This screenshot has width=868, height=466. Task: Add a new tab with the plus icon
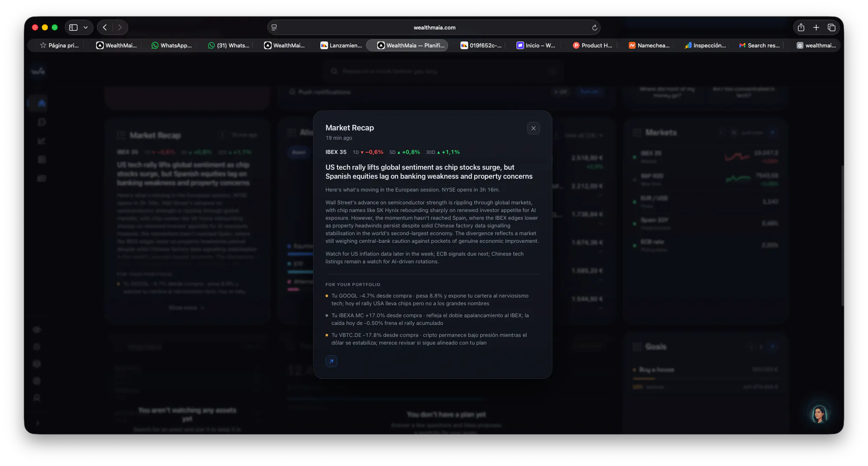[816, 27]
